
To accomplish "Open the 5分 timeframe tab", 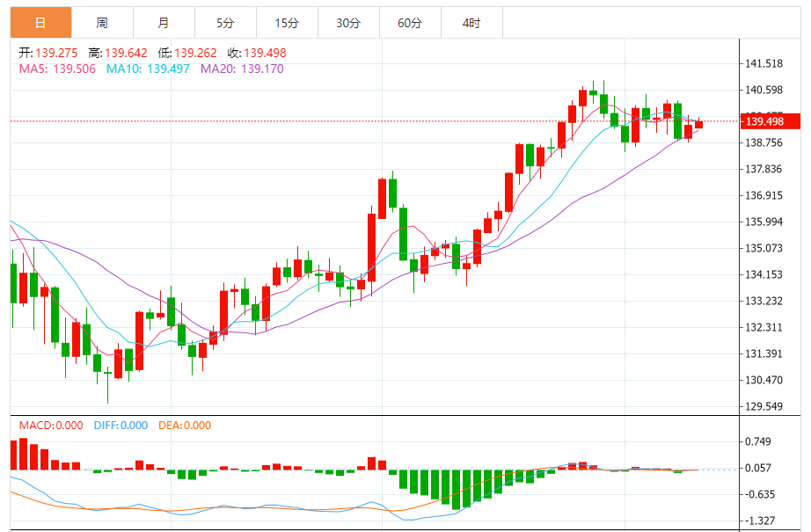I will (x=225, y=23).
